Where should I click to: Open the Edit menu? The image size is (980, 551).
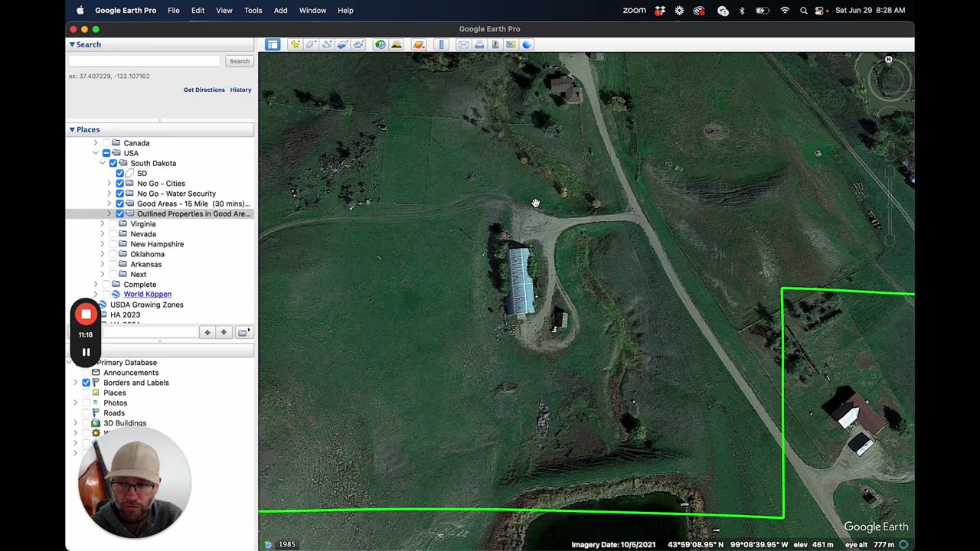point(198,11)
